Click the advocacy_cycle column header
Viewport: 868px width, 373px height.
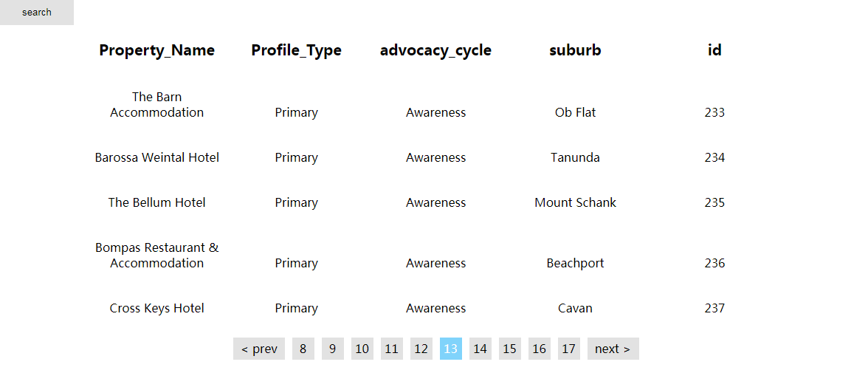(x=435, y=50)
